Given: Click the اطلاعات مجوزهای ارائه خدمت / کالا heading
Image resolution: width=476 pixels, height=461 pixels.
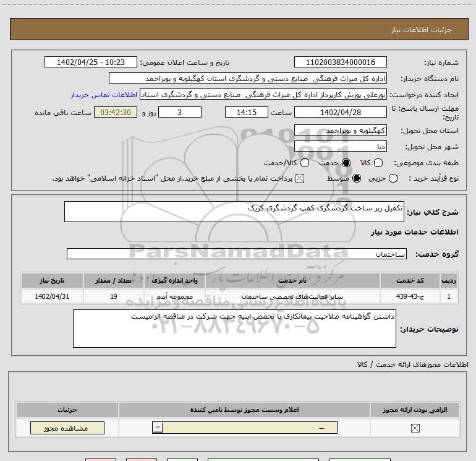Looking at the screenshot, I should (x=413, y=364).
